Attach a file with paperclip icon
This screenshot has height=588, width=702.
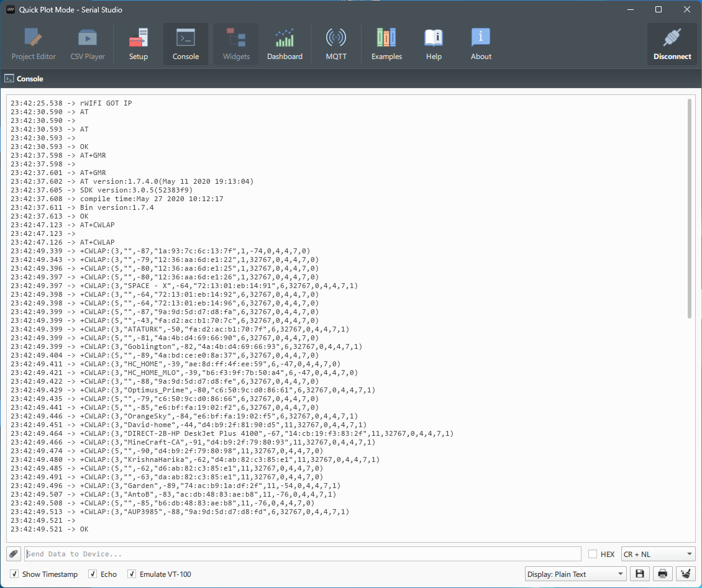tap(14, 554)
